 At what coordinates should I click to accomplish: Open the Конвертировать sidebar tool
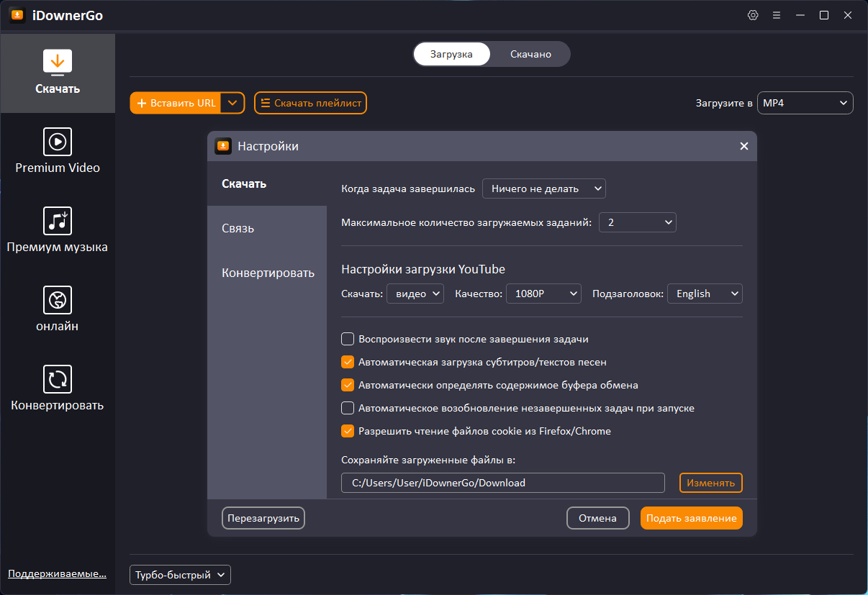58,389
